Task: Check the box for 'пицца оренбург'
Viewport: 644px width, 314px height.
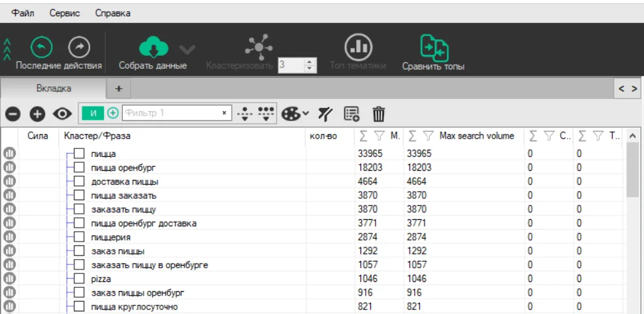Action: tap(79, 167)
